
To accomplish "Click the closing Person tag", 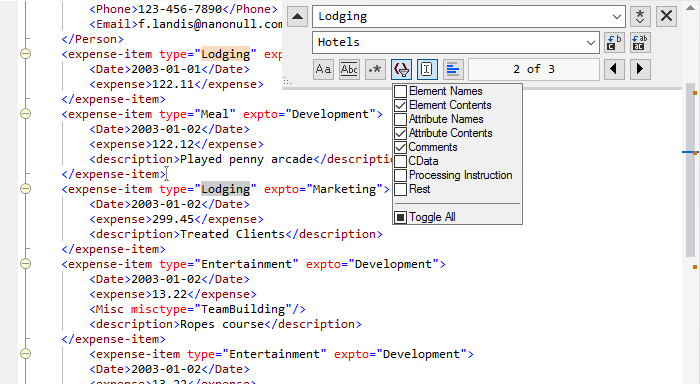I will coord(92,39).
